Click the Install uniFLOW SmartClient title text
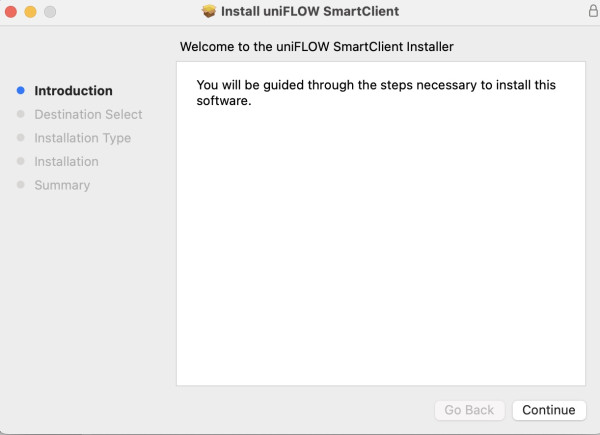This screenshot has height=435, width=600. click(x=310, y=11)
